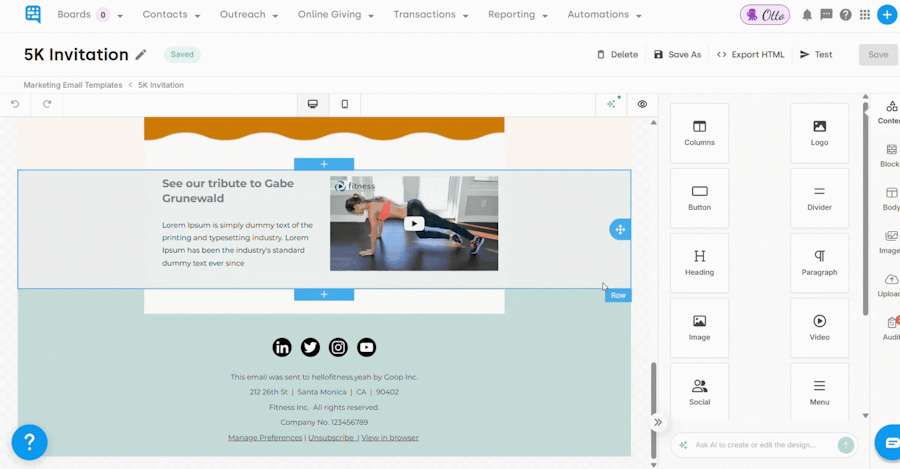This screenshot has height=469, width=900.
Task: Switch to mobile preview mode
Action: [344, 104]
